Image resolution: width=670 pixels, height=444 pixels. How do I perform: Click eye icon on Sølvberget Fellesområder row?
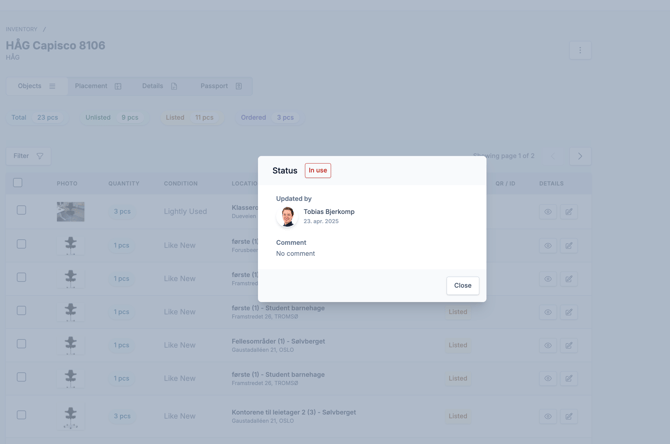548,345
